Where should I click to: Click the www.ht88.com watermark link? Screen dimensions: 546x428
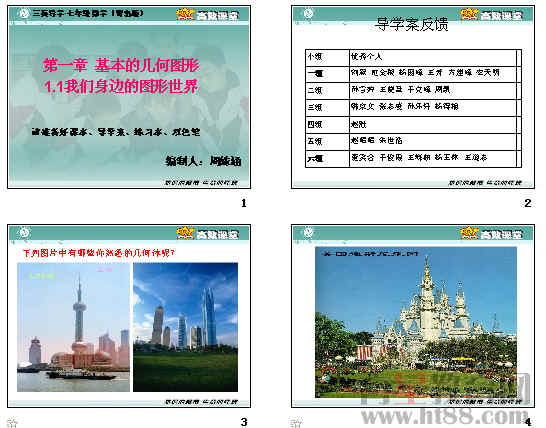pos(444,417)
